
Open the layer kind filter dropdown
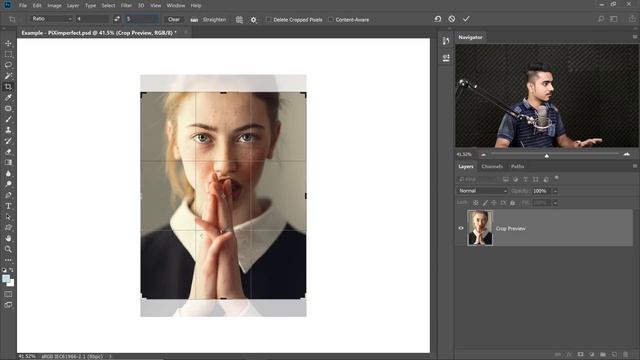[478, 180]
